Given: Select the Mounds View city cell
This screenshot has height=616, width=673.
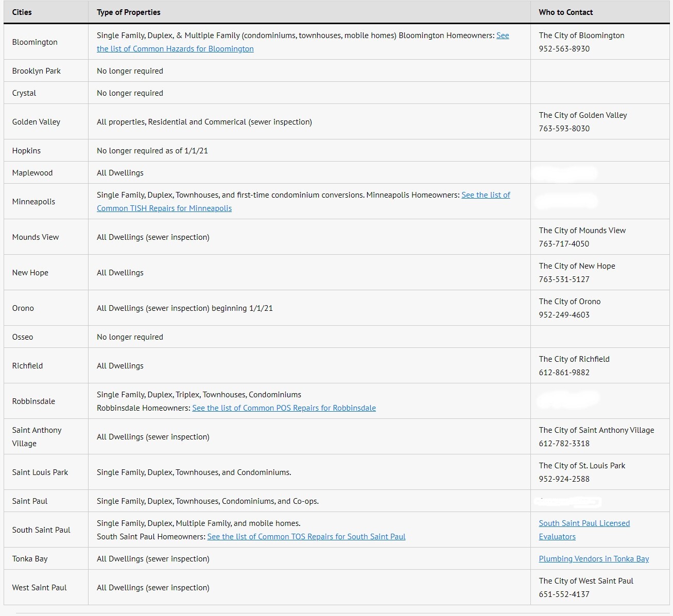Looking at the screenshot, I should (46, 237).
